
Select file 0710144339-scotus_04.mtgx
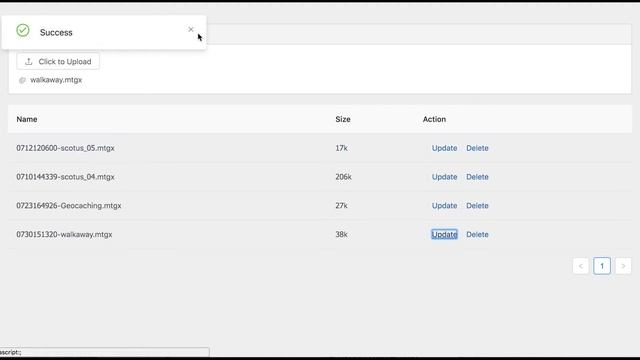coord(65,177)
